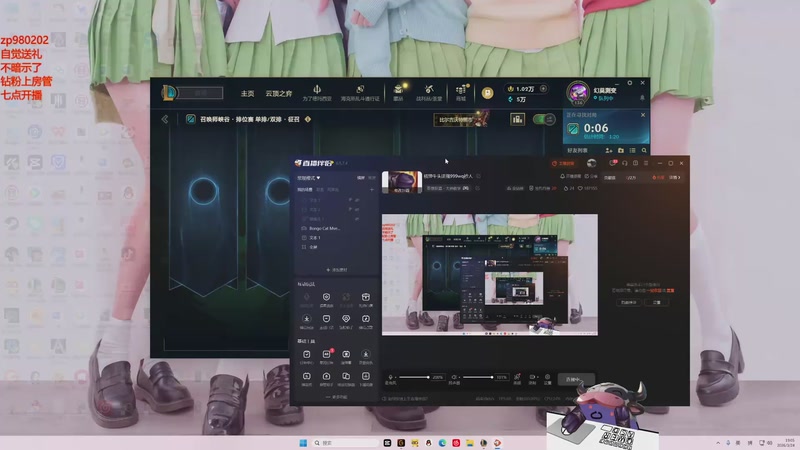Open the leaderboard chart icon in League lobby
Image resolution: width=800 pixels, height=450 pixels.
click(x=517, y=119)
